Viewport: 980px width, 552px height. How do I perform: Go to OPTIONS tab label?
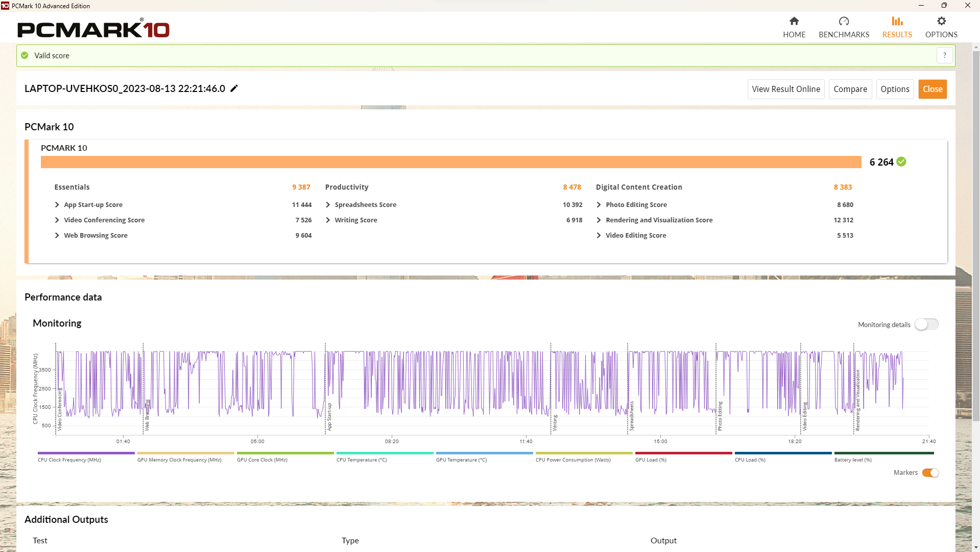click(x=941, y=35)
